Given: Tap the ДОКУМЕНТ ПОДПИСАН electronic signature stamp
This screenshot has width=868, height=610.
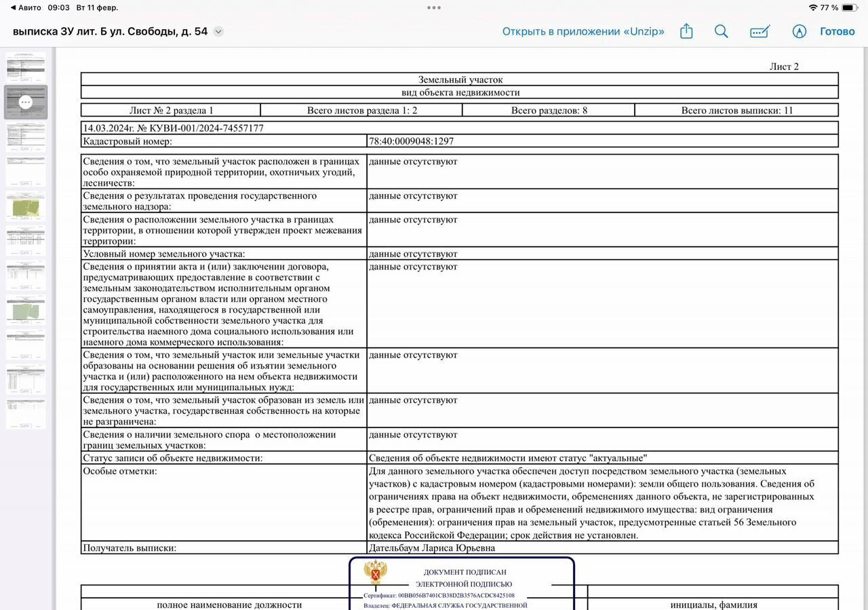Looking at the screenshot, I should click(462, 584).
